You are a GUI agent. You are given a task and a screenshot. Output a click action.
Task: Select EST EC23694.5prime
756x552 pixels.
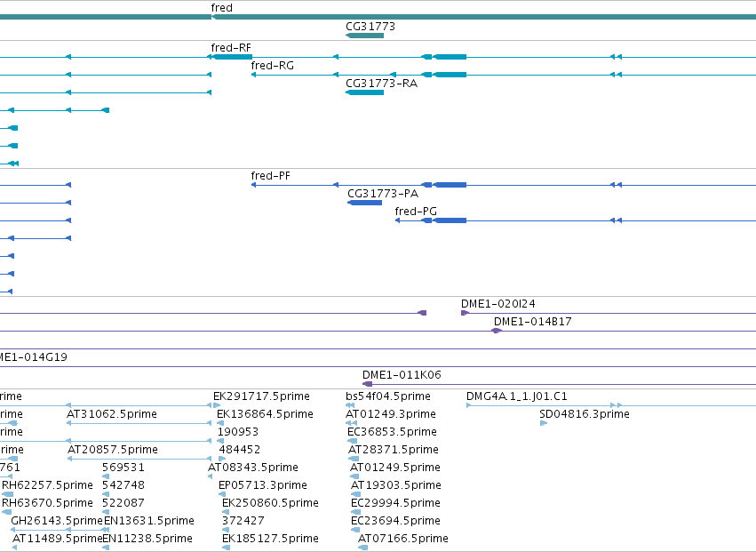point(396,521)
